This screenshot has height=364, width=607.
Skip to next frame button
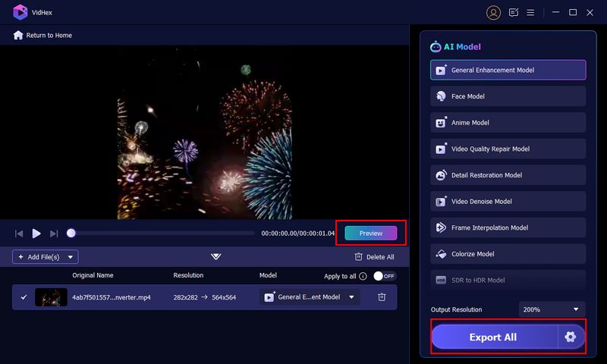[54, 234]
